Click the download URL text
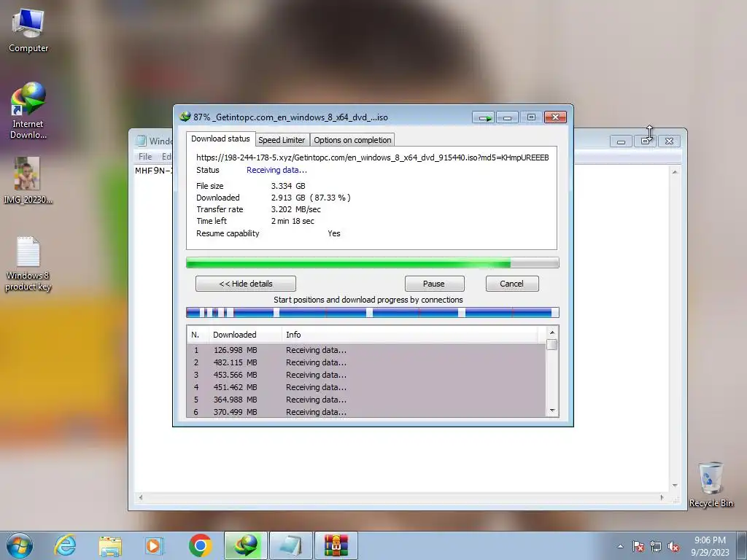 point(373,157)
